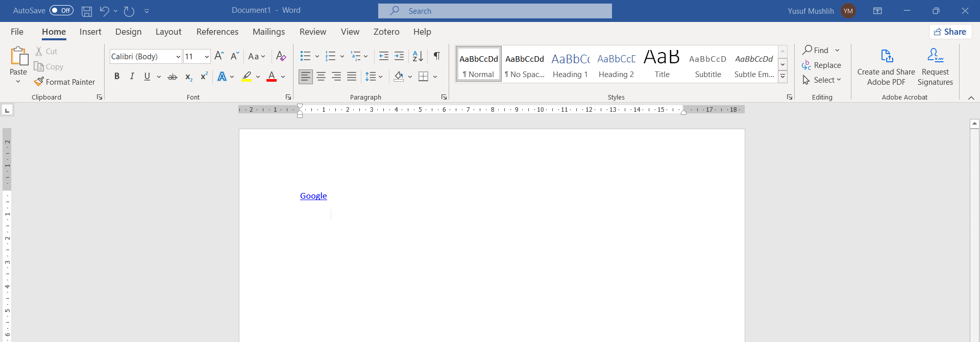Apply the Title style
Screen dimensions: 980x342
pos(662,64)
